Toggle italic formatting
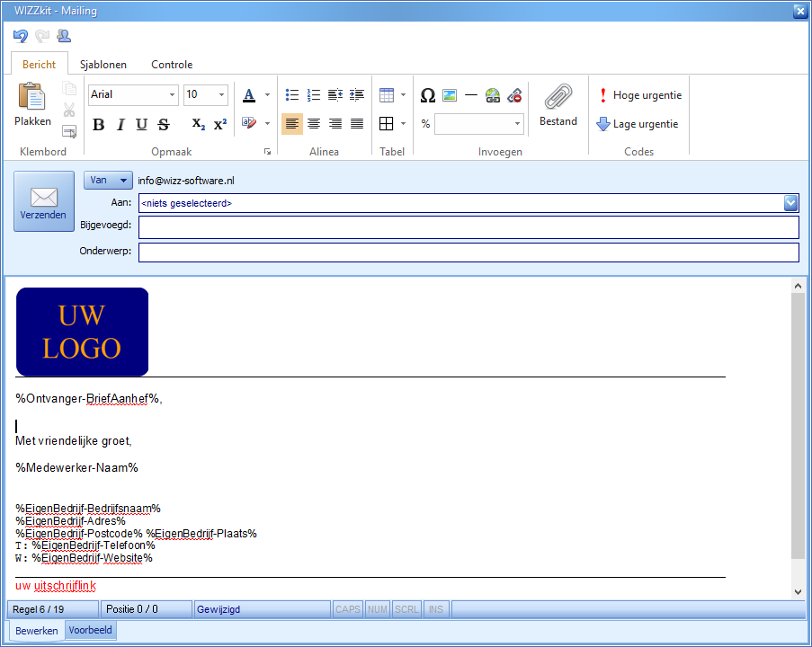 120,125
